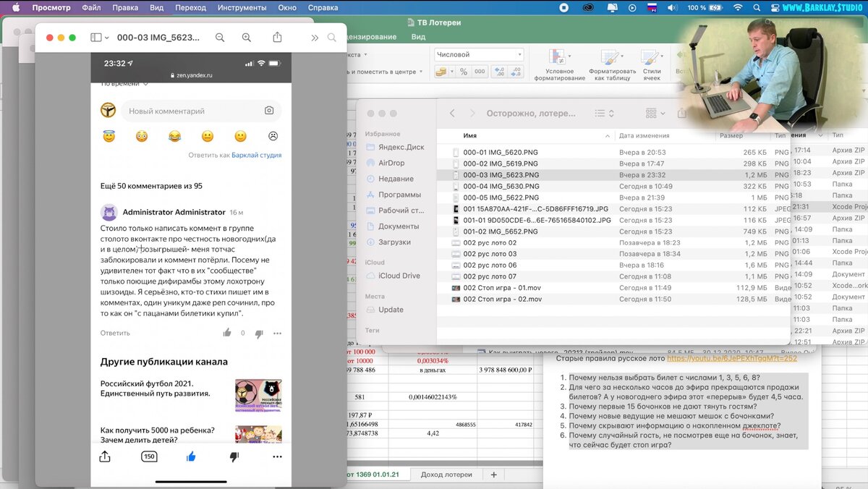The height and width of the screenshot is (489, 868).
Task: Tap the dislike icon in phone bottom bar
Action: [234, 457]
